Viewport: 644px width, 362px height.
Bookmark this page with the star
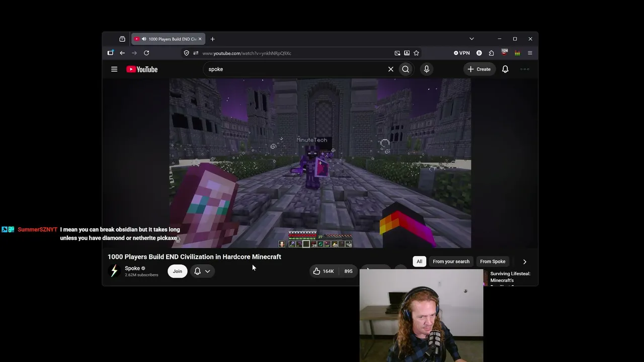pyautogui.click(x=416, y=53)
